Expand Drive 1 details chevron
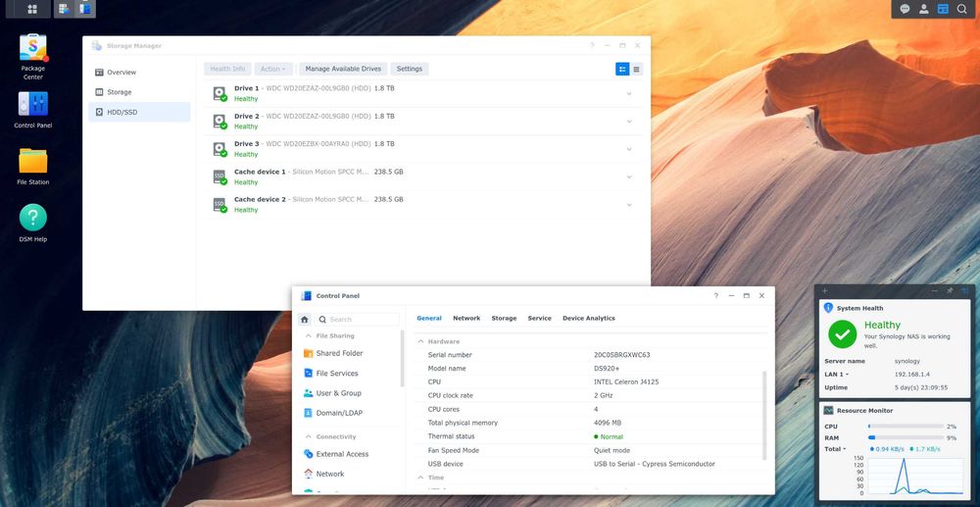Image resolution: width=980 pixels, height=507 pixels. [629, 94]
